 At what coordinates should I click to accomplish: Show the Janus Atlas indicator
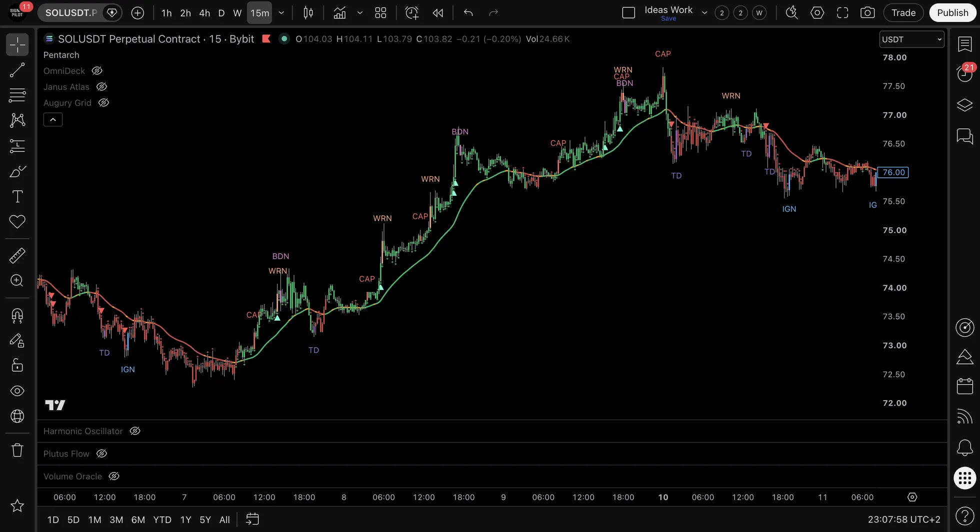tap(101, 87)
